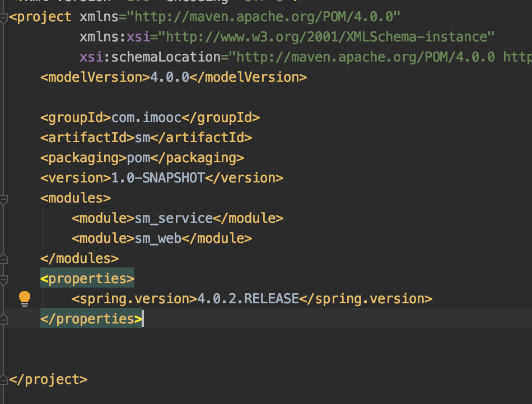The width and height of the screenshot is (532, 404).
Task: Click the highlighted opening properties tag
Action: click(87, 279)
